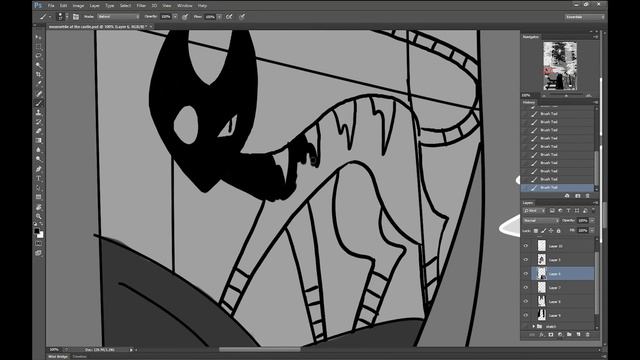Select the Hand tool
This screenshot has width=640, height=360.
pos(38,207)
